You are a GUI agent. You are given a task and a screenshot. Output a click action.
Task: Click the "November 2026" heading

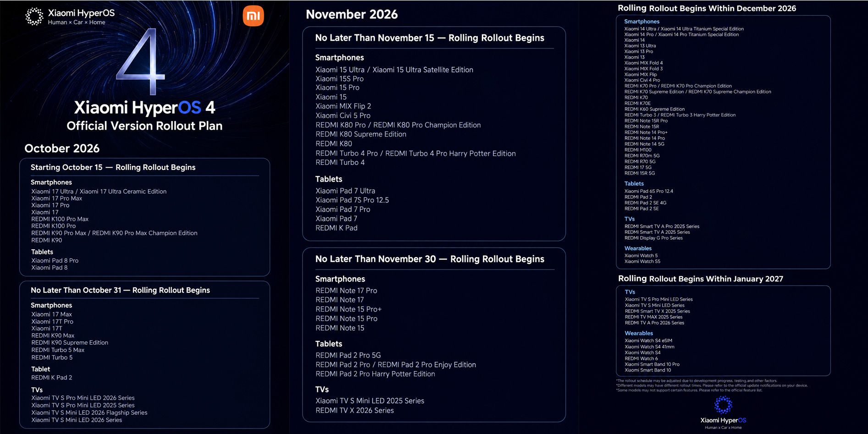tap(352, 15)
